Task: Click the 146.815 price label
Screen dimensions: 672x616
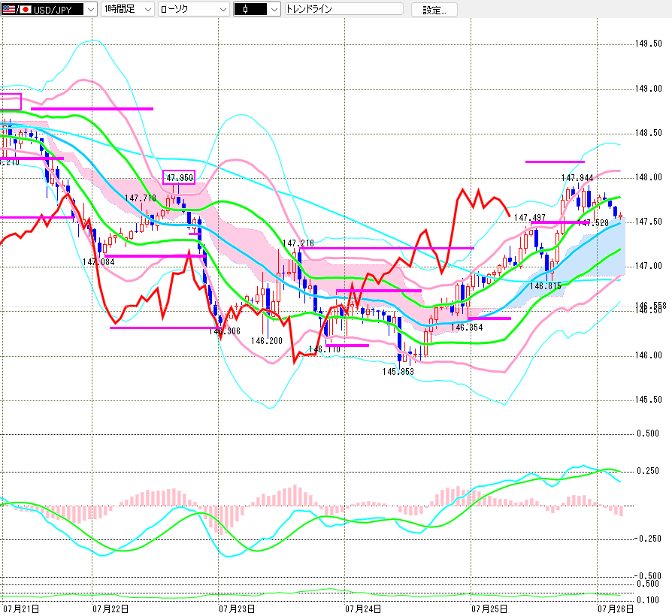Action: pos(545,286)
